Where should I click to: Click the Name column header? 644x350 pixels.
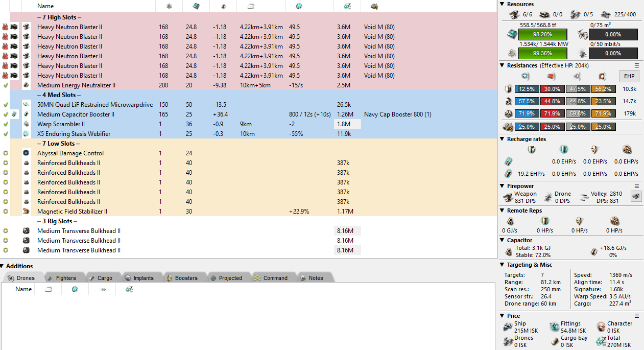point(45,6)
